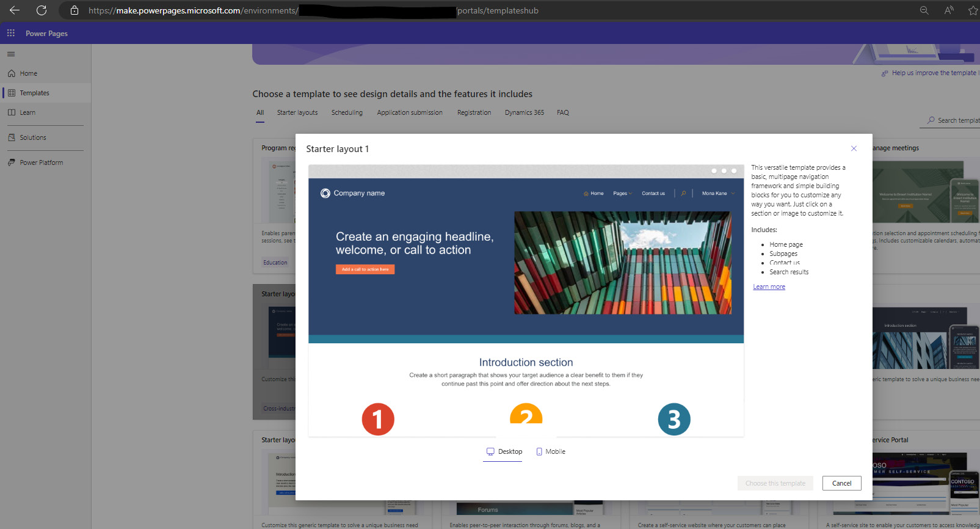The image size is (980, 529).
Task: Open the Mona Kane user dropdown
Action: point(718,193)
